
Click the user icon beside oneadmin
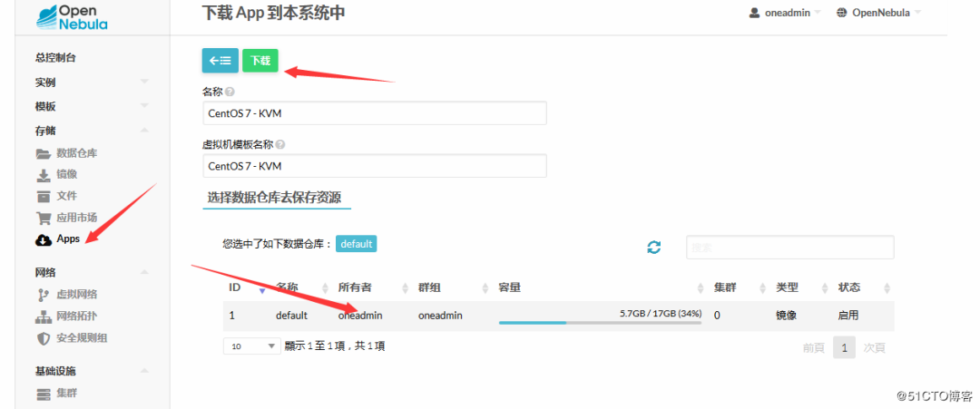point(754,13)
